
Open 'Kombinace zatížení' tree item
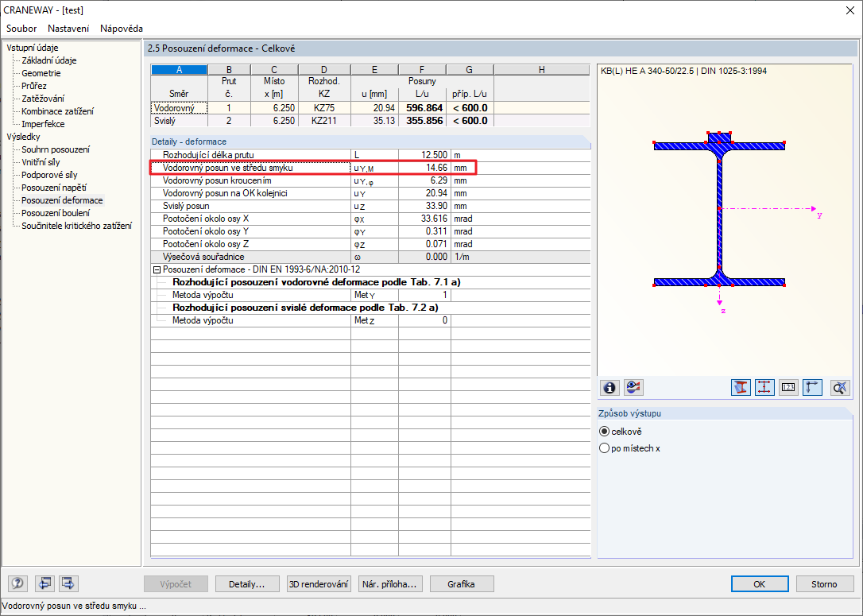[58, 111]
